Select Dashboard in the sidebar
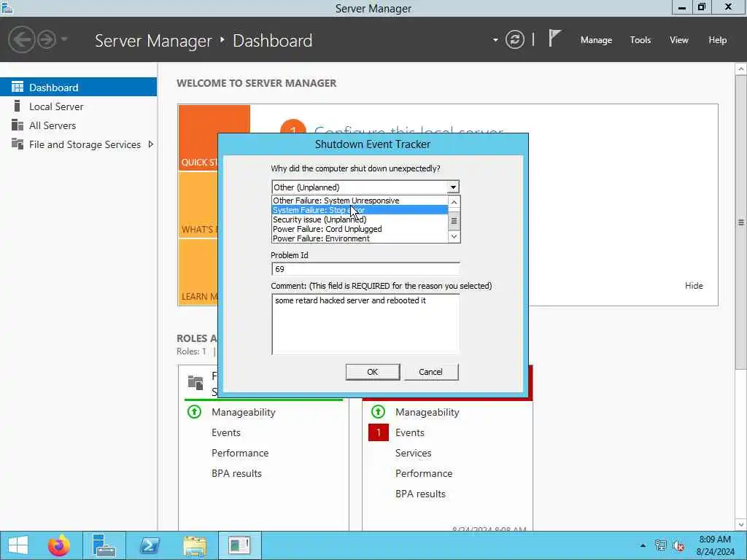This screenshot has height=560, width=747. (x=78, y=87)
